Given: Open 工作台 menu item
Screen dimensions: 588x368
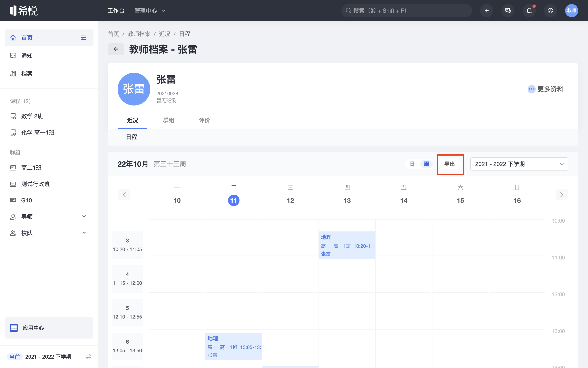Looking at the screenshot, I should coord(116,10).
